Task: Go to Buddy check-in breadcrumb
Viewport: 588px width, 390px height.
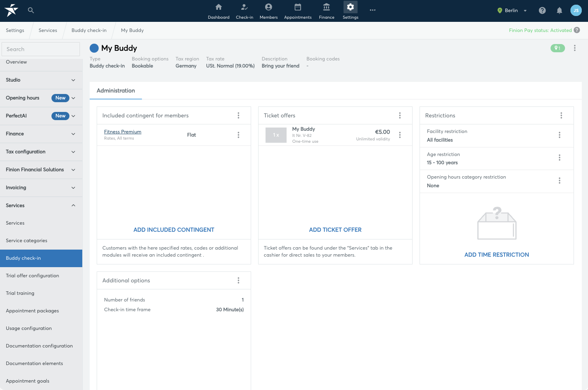Action: [x=89, y=30]
